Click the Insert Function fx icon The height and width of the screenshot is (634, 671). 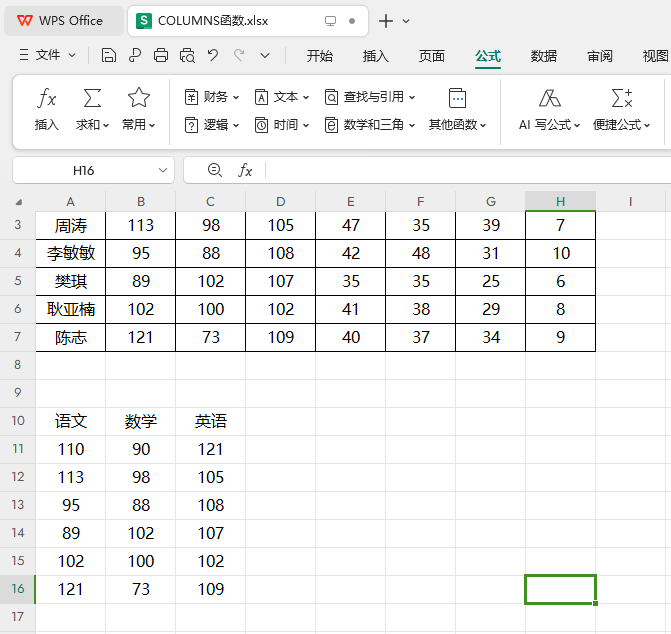click(x=46, y=98)
